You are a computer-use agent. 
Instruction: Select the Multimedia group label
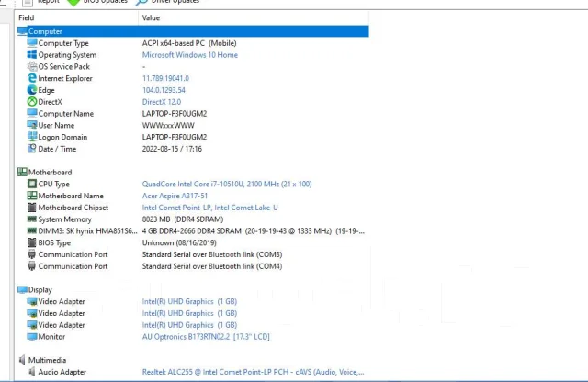coord(47,360)
